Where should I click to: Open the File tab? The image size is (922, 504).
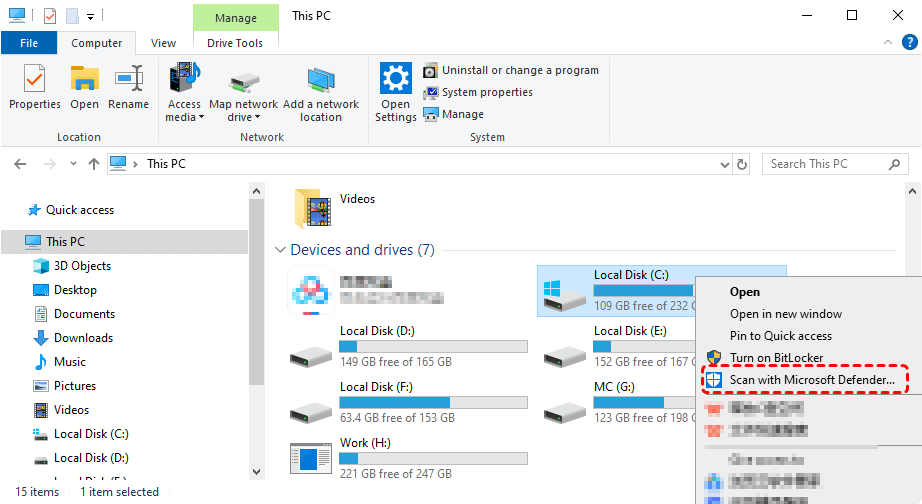[x=29, y=43]
